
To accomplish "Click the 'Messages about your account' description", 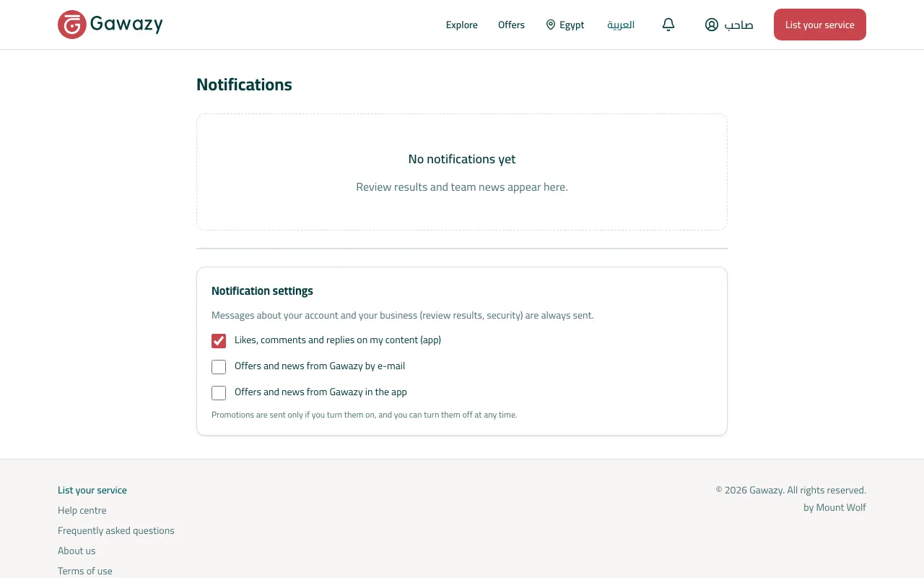I will click(403, 315).
